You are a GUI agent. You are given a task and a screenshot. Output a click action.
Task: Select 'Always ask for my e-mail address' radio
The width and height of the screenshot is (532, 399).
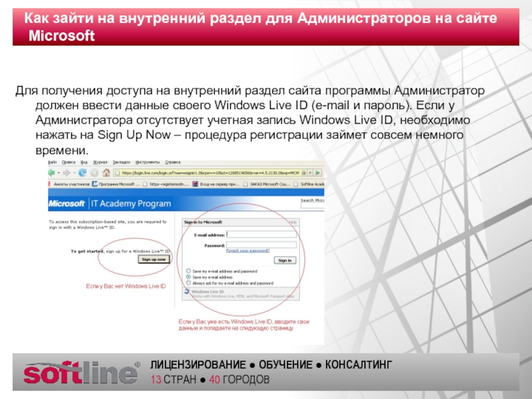188,283
